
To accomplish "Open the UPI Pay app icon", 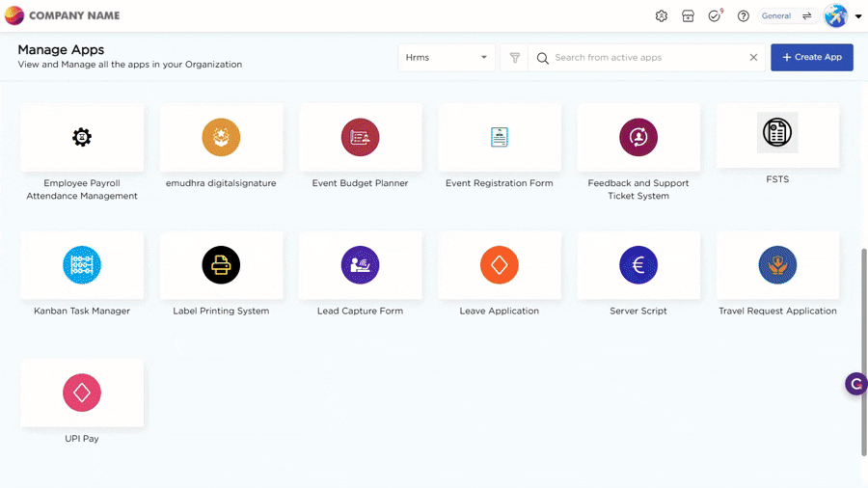I will pyautogui.click(x=82, y=393).
